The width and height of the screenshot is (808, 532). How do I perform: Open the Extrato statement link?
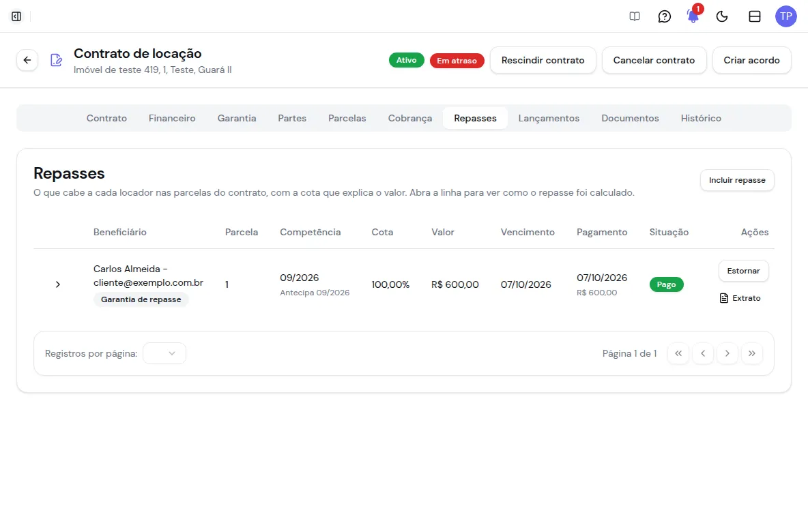pos(740,298)
